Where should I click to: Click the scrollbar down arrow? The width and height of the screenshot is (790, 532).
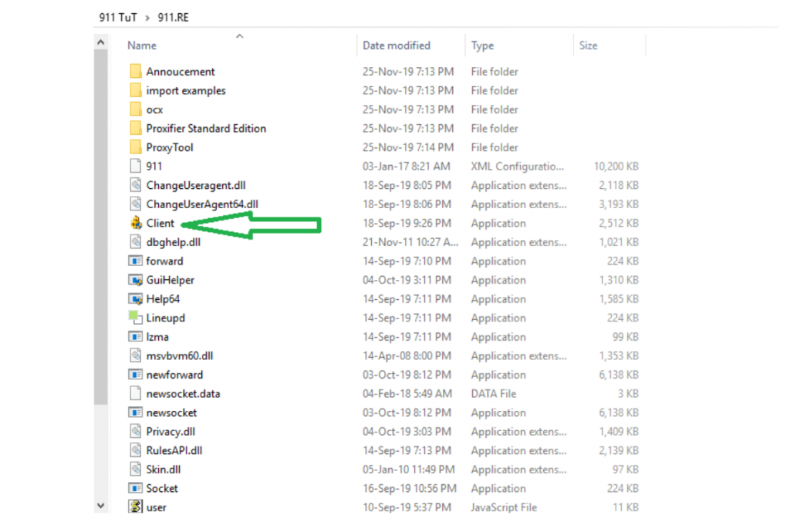101,505
